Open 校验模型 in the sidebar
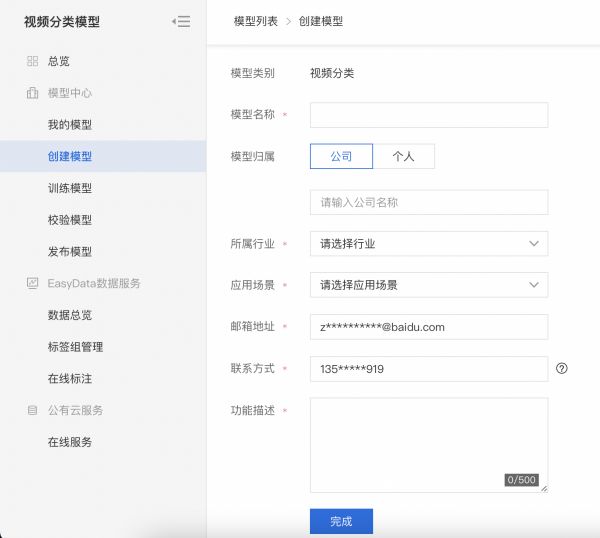The image size is (600, 538). (x=70, y=220)
